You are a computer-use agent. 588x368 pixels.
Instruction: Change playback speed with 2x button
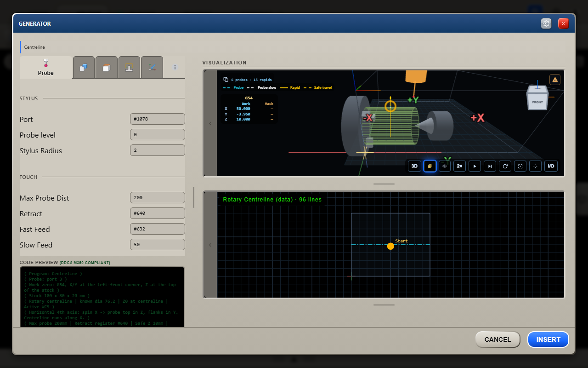point(460,166)
